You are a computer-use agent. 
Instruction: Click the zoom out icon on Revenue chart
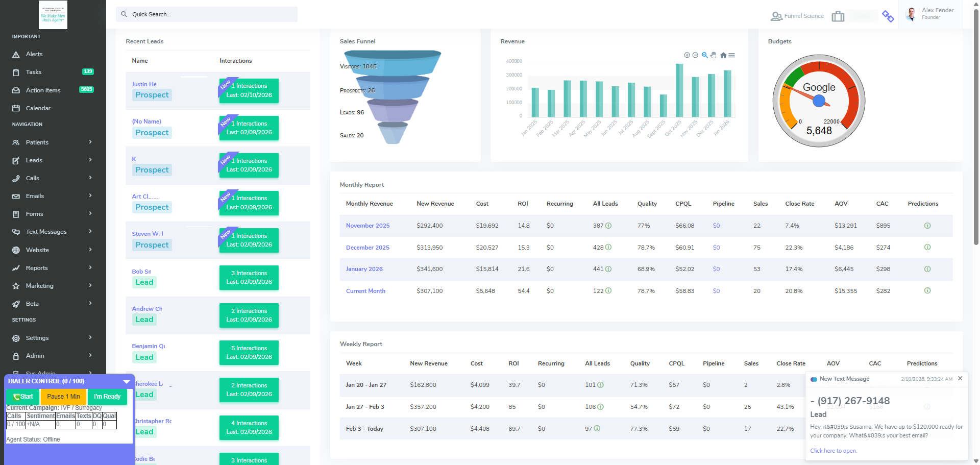click(695, 55)
